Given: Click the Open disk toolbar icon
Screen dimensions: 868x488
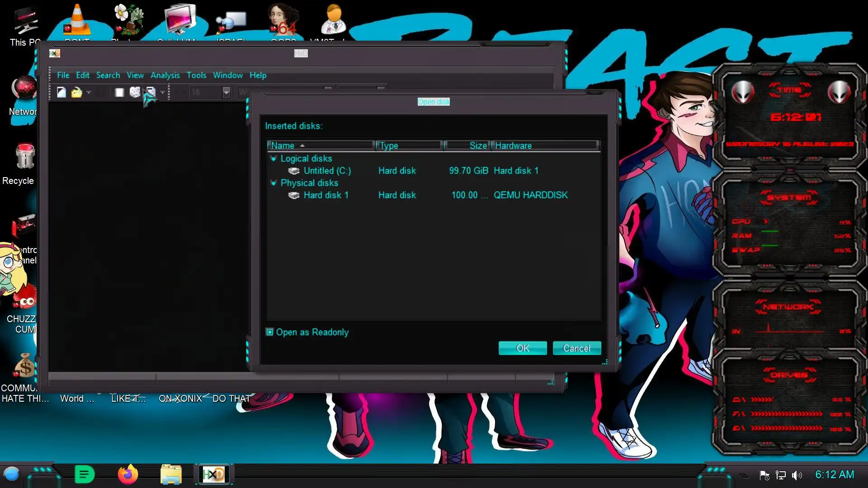Looking at the screenshot, I should [x=135, y=92].
